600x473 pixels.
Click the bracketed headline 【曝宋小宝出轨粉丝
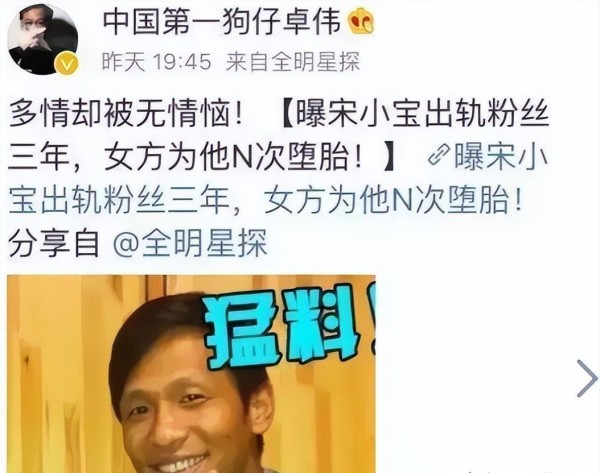(414, 113)
